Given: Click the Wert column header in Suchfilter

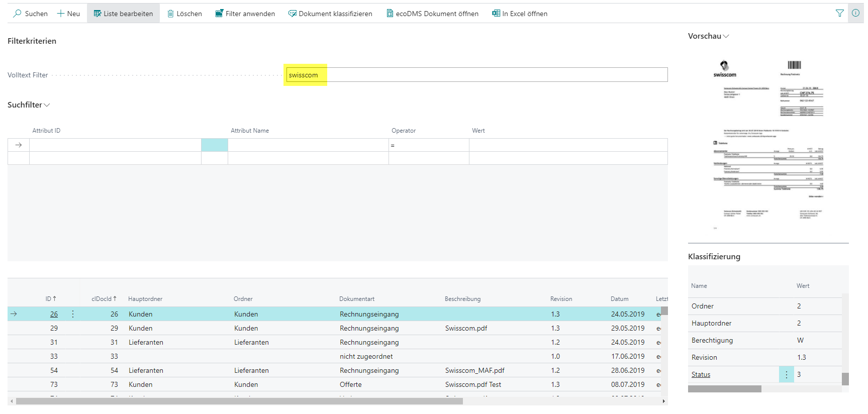Looking at the screenshot, I should tap(478, 131).
